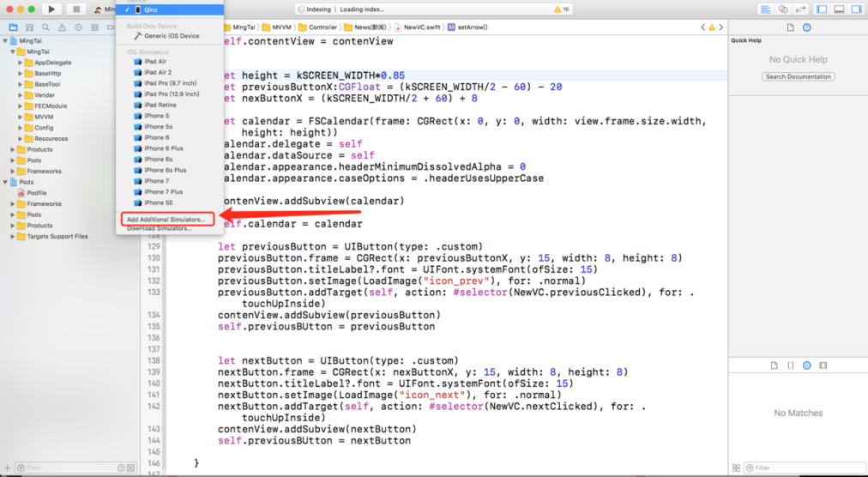Click the Search Documentation button
Image resolution: width=868 pixels, height=477 pixels.
tap(799, 76)
